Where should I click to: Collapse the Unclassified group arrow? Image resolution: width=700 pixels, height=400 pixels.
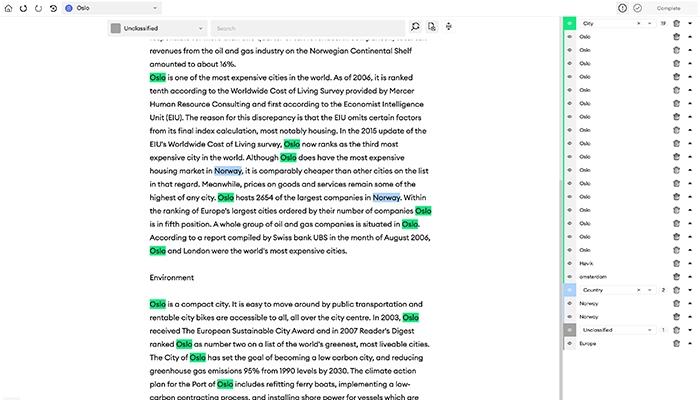pyautogui.click(x=690, y=330)
